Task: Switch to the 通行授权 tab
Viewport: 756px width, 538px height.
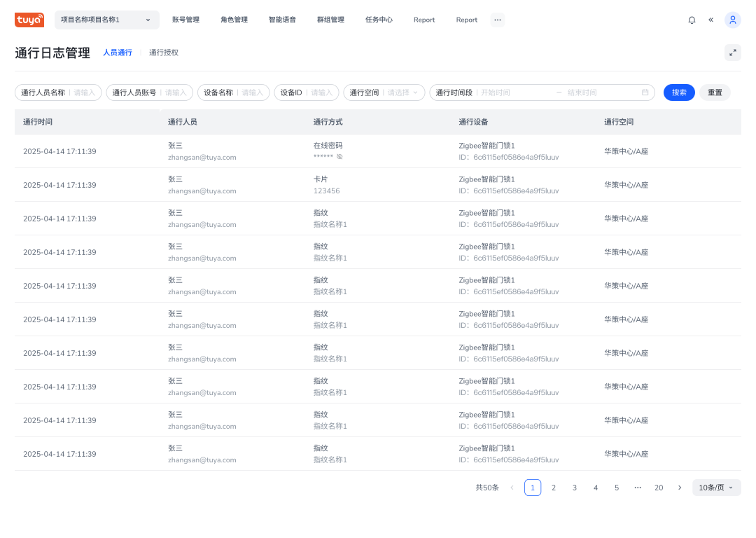Action: 163,52
